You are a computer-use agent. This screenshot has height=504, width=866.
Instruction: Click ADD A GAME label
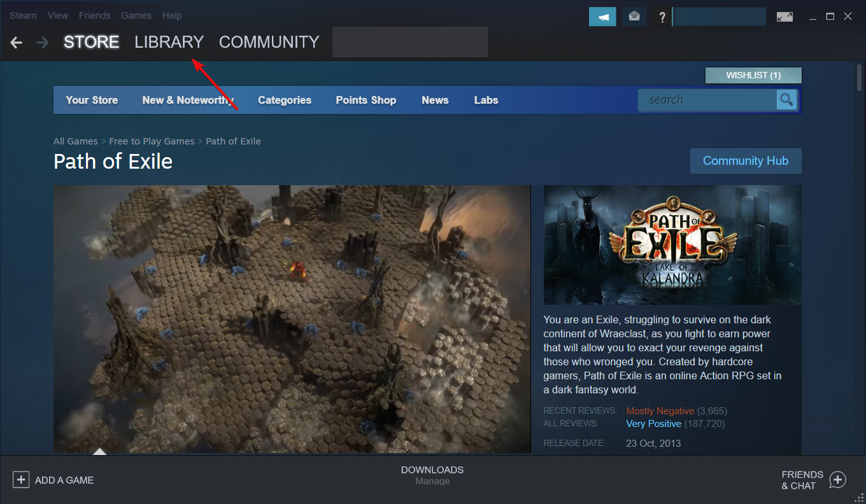tap(64, 480)
